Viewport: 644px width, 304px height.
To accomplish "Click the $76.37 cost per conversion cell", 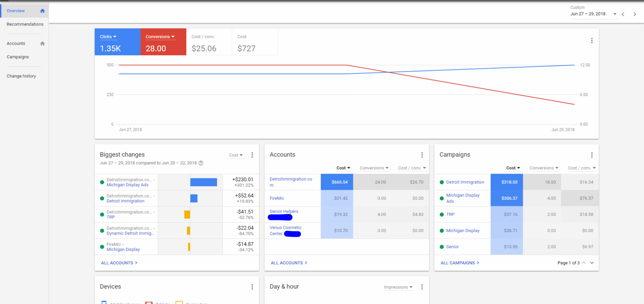I will 580,198.
